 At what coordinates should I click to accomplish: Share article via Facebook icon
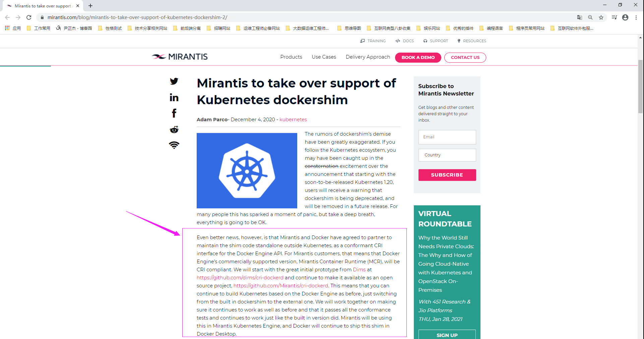click(174, 113)
